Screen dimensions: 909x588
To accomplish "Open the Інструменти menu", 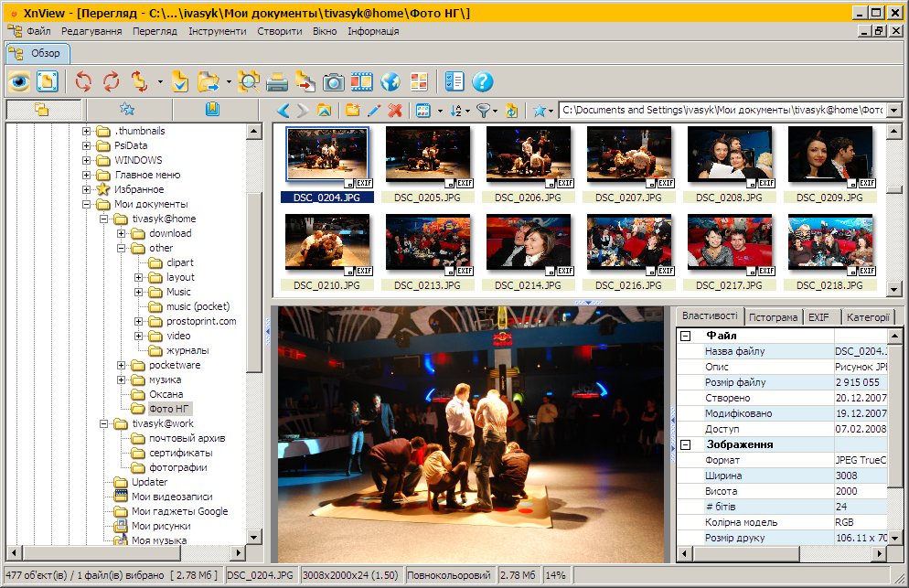I will 218,31.
